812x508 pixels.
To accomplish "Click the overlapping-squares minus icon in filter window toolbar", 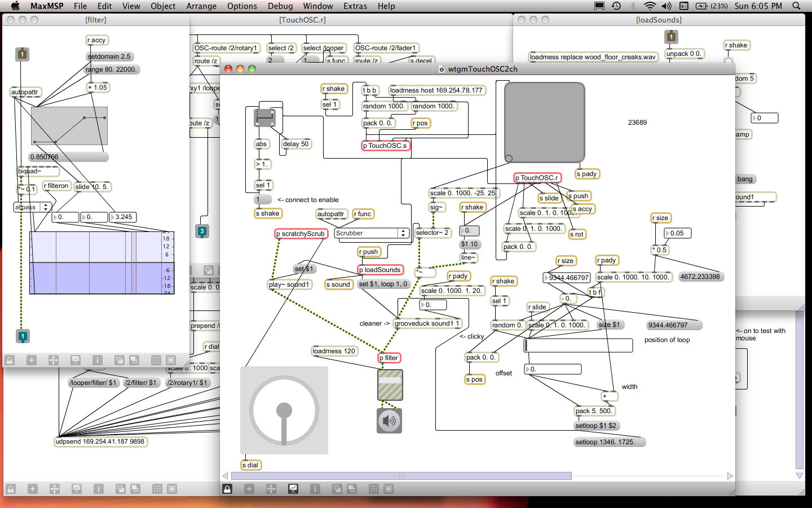I will tap(134, 360).
